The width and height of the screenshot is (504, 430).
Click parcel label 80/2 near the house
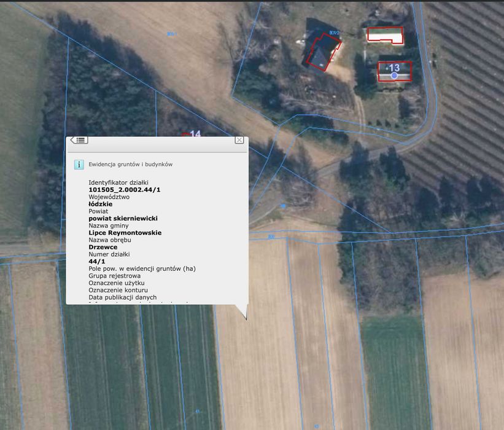point(335,33)
